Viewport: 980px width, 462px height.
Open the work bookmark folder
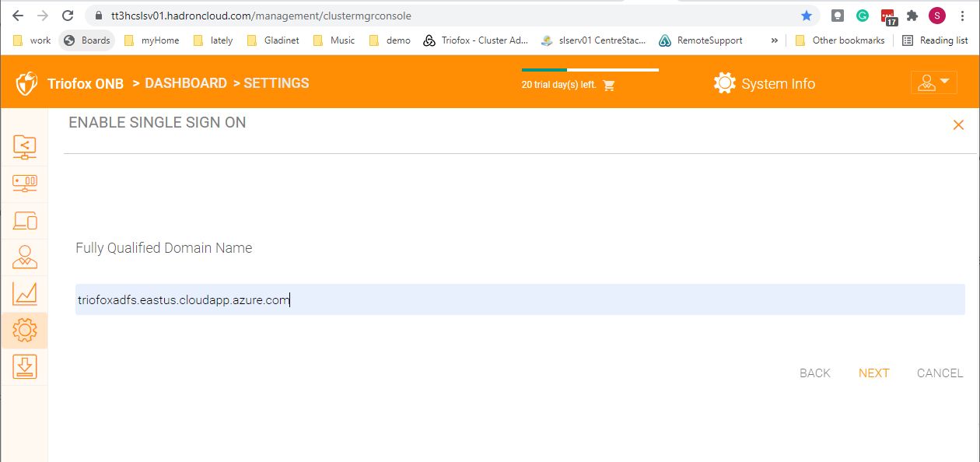31,40
